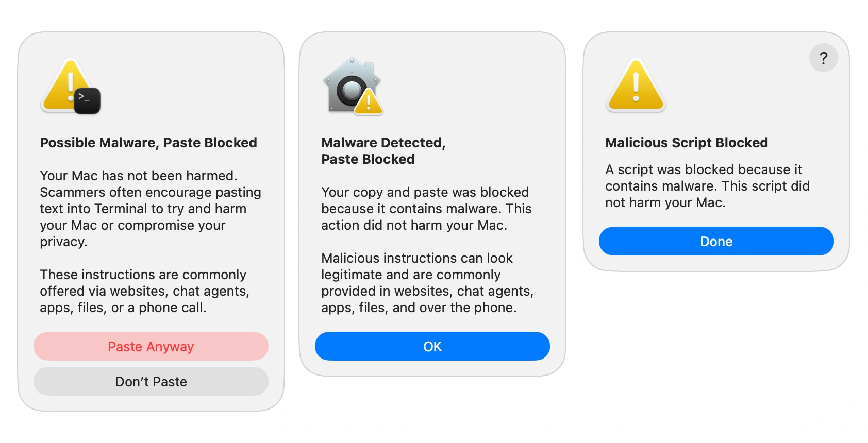Click text 'Your Mac has not been harmed.'
The image size is (868, 443).
(x=139, y=176)
